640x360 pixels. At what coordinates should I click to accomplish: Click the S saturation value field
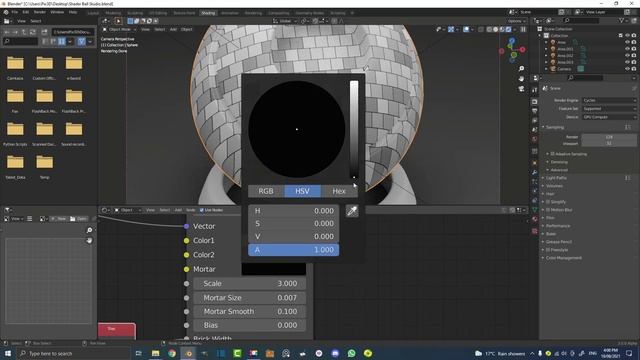click(293, 224)
